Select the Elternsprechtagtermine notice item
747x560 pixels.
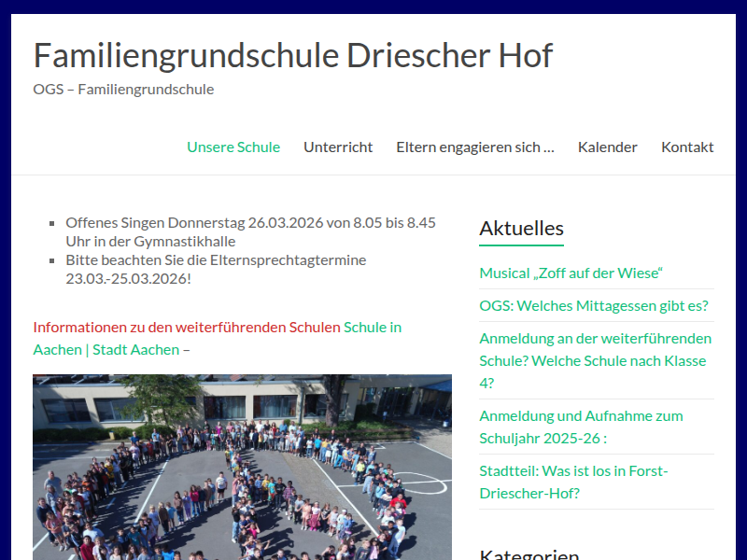coord(216,269)
